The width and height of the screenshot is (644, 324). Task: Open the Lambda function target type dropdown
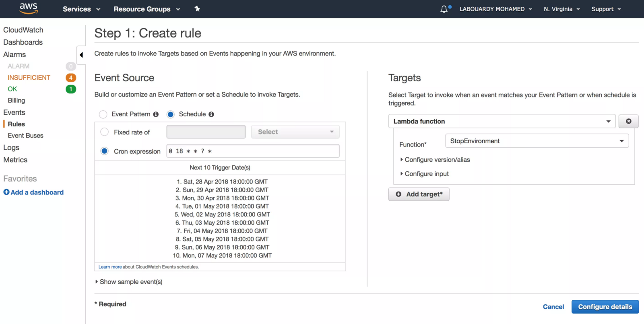coord(502,121)
